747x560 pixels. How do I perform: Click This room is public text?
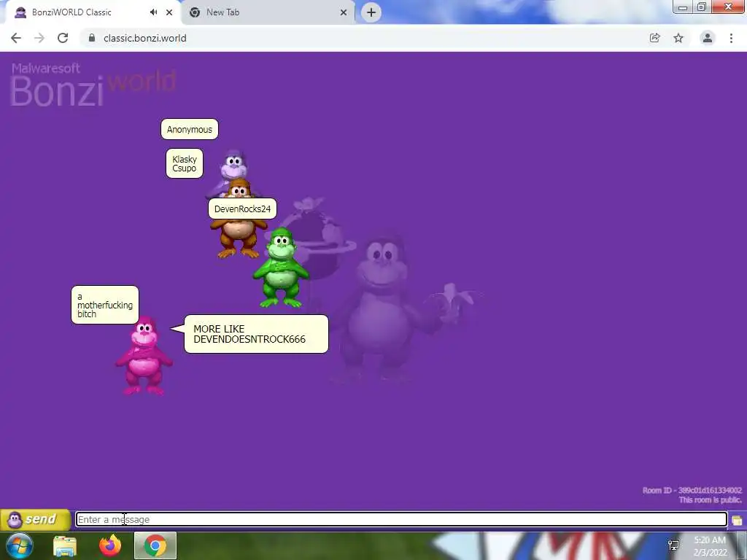tap(710, 499)
